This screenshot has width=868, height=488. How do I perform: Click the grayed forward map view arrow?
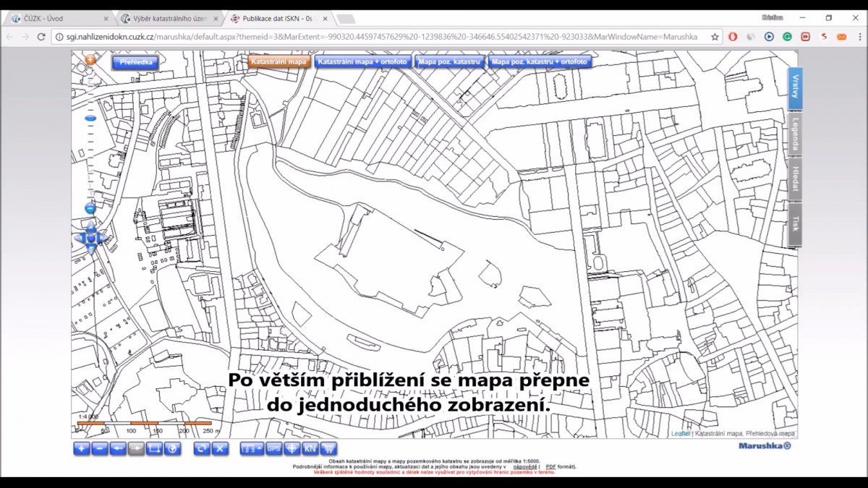pyautogui.click(x=136, y=448)
